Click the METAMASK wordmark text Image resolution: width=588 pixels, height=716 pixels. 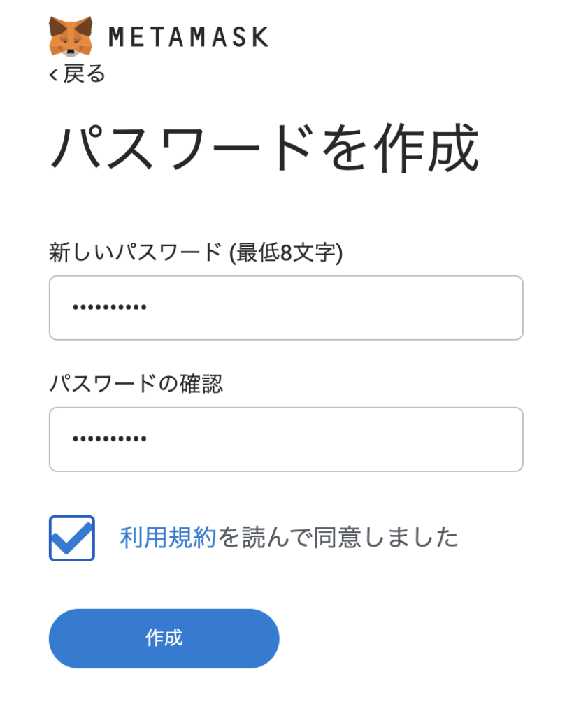pos(188,36)
